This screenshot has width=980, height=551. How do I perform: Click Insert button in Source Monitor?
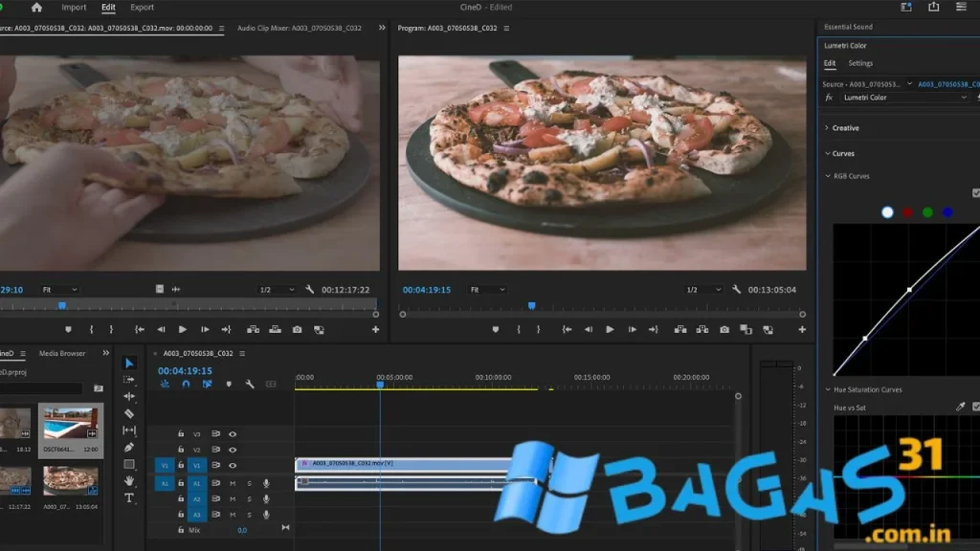[253, 330]
